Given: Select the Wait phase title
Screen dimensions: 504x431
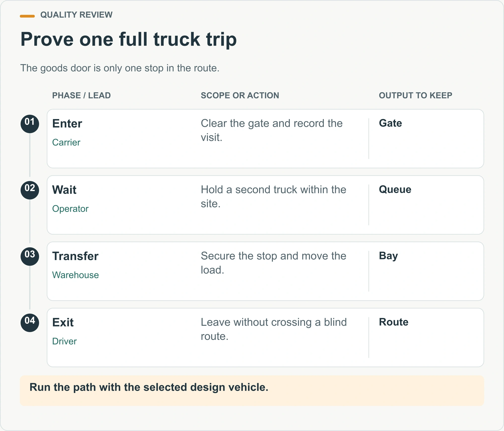Looking at the screenshot, I should click(64, 190).
